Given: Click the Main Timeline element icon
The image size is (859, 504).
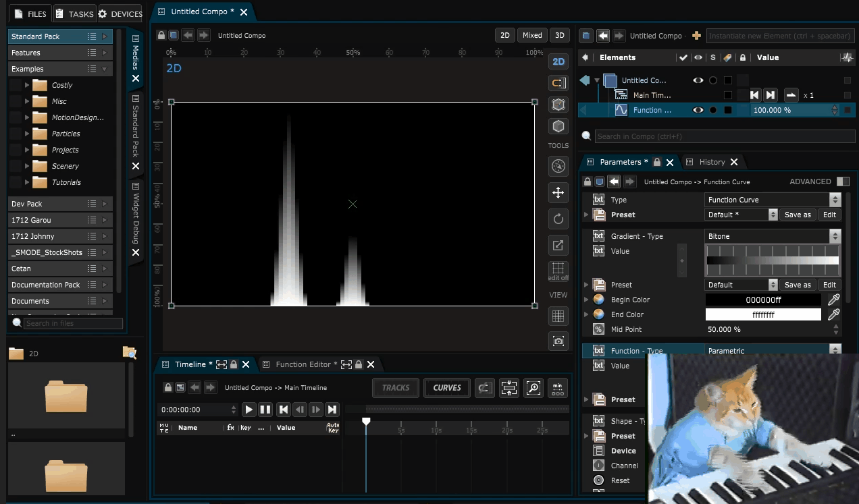Looking at the screenshot, I should tap(621, 95).
